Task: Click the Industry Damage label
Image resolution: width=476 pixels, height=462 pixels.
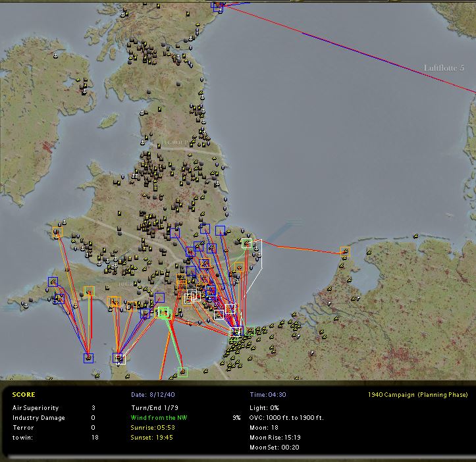Action: 39,418
